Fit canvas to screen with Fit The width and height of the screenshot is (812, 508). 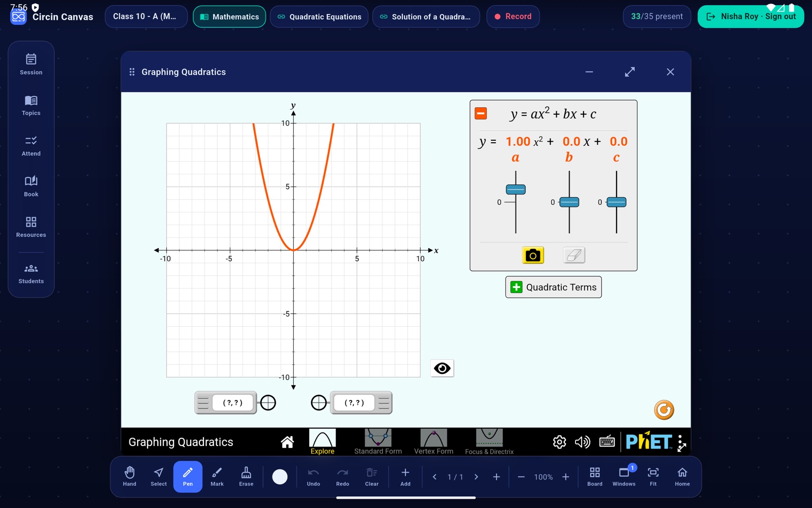653,477
